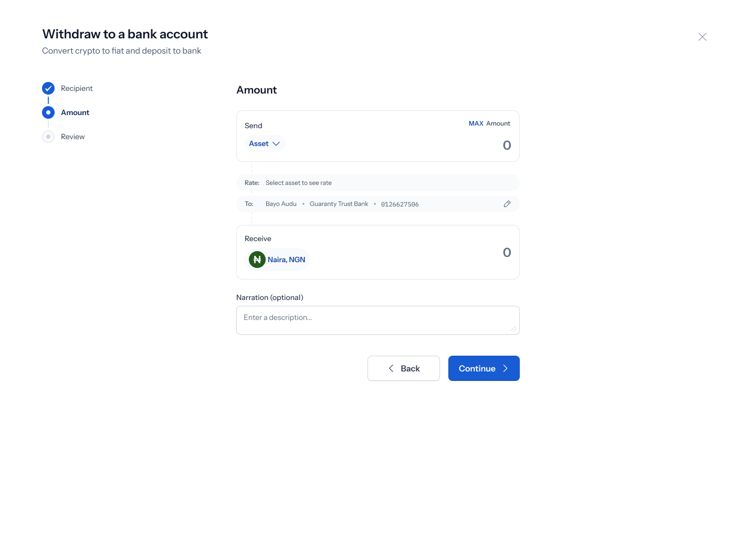Screen dimensions: 756x538
Task: Edit recipient with the pencil icon
Action: pyautogui.click(x=507, y=204)
